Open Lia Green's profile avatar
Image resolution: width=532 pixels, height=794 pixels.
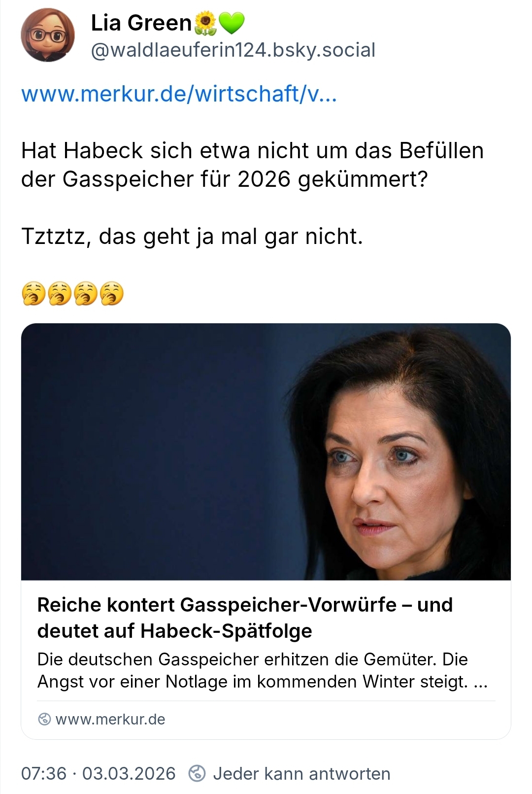[x=48, y=35]
